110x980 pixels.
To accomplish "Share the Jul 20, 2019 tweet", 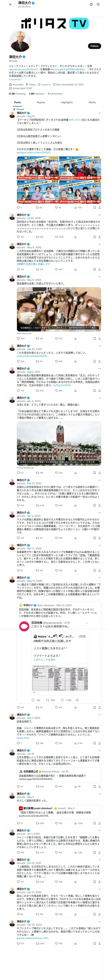I will point(99,237).
